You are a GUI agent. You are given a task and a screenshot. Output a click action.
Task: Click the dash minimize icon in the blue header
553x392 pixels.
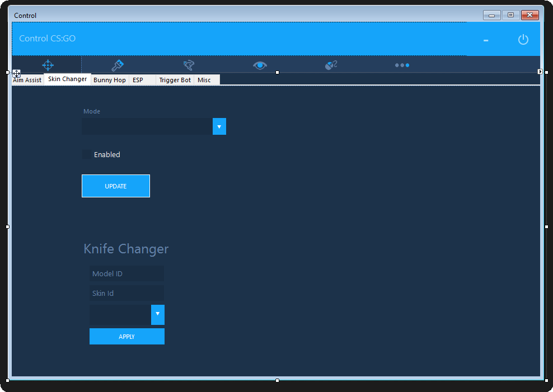(486, 40)
